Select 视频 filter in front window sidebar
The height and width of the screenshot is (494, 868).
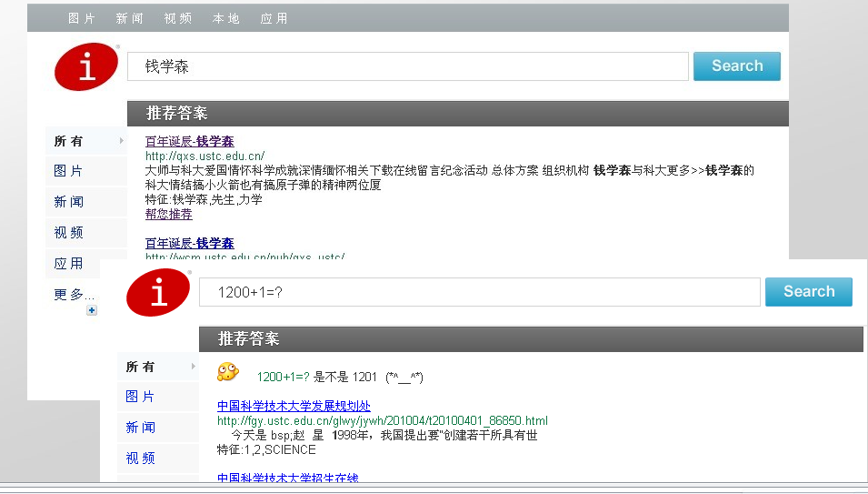(x=158, y=458)
